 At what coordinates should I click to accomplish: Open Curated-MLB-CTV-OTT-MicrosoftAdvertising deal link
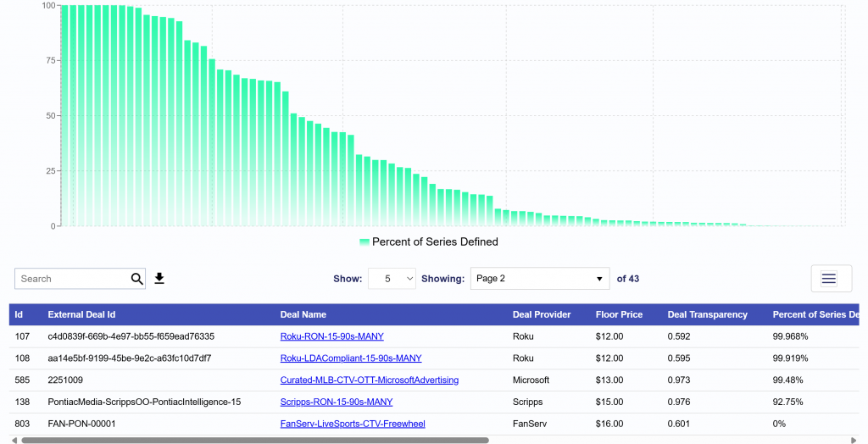(370, 380)
